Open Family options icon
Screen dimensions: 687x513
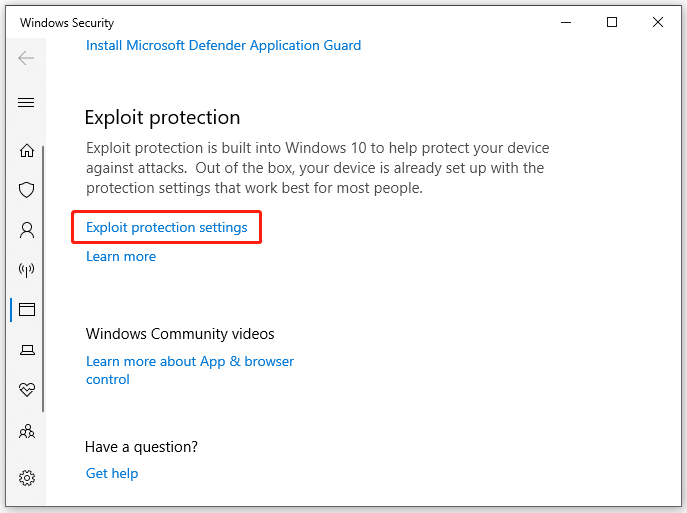pos(27,432)
